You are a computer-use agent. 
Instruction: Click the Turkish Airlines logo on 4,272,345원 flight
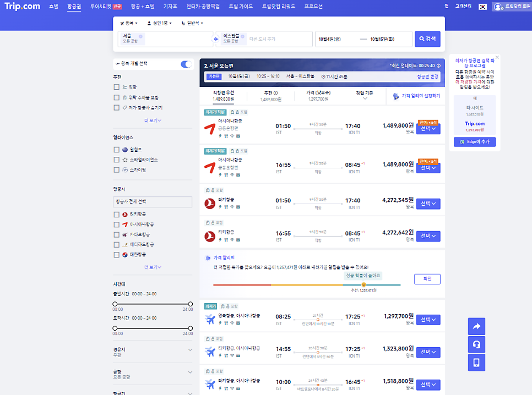click(x=210, y=204)
